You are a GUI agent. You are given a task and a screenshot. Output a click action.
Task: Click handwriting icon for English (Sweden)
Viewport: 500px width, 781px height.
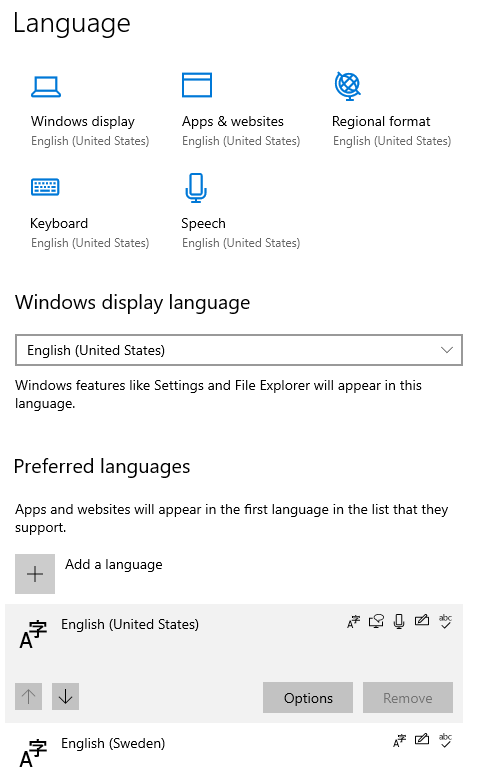tap(422, 739)
